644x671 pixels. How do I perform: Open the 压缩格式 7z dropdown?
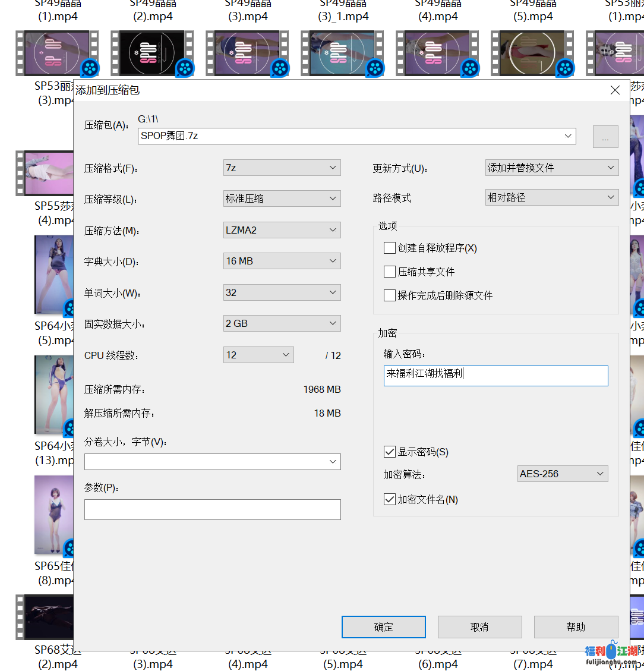click(282, 168)
